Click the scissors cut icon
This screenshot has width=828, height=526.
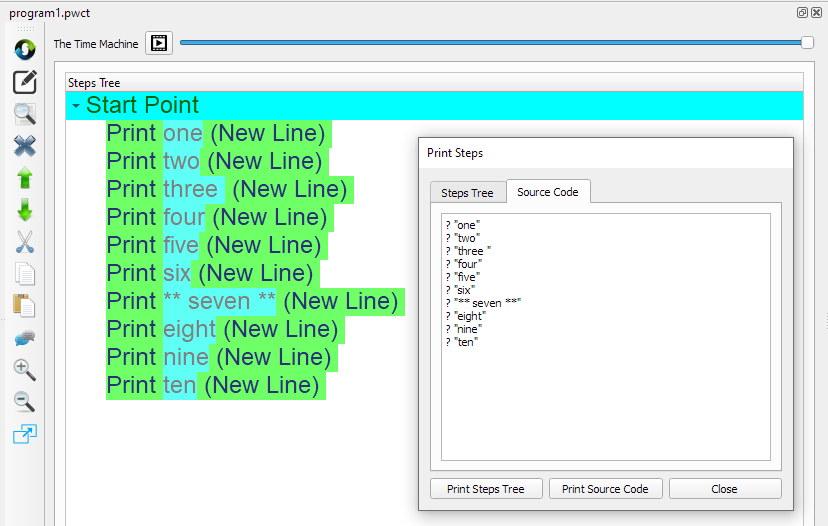pos(25,242)
